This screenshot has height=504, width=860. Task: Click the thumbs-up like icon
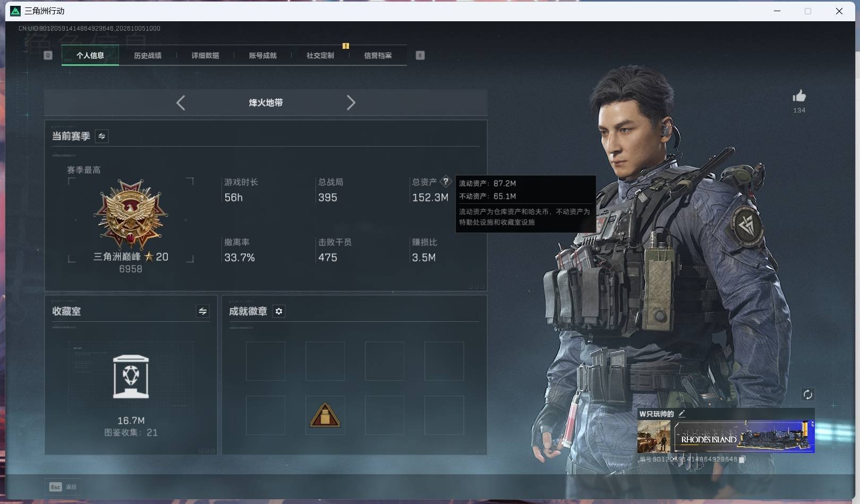799,96
